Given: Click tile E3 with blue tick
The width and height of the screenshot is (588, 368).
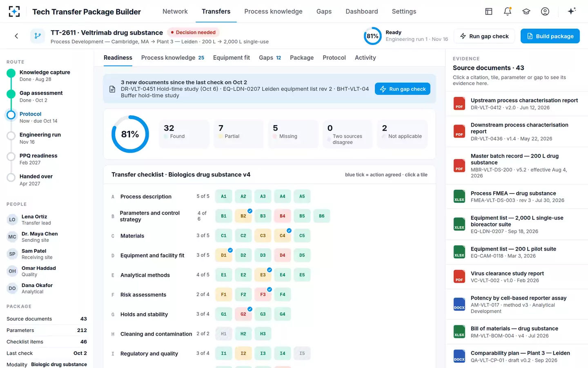Looking at the screenshot, I should pos(263,275).
